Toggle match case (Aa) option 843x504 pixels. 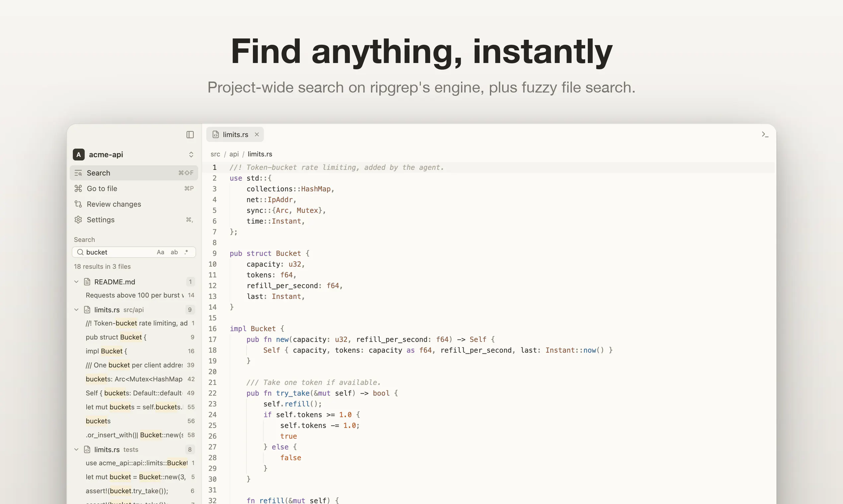[x=160, y=252]
